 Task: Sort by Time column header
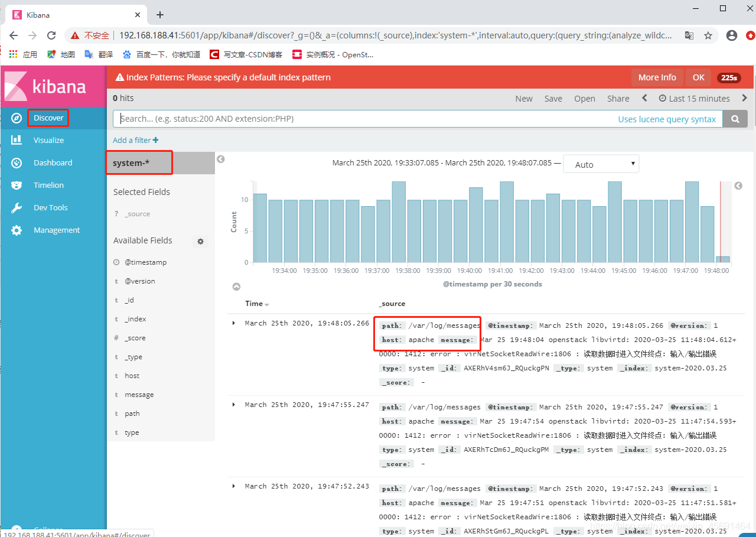[x=257, y=304]
